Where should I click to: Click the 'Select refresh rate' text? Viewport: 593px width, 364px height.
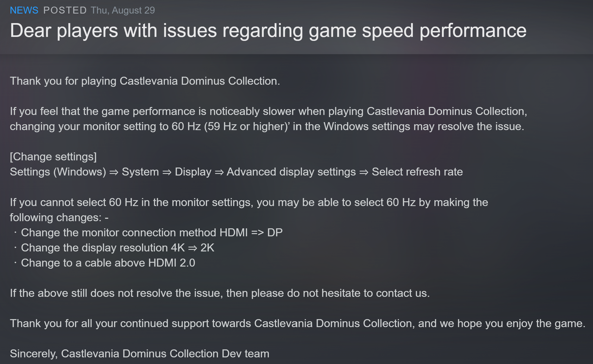tap(417, 172)
